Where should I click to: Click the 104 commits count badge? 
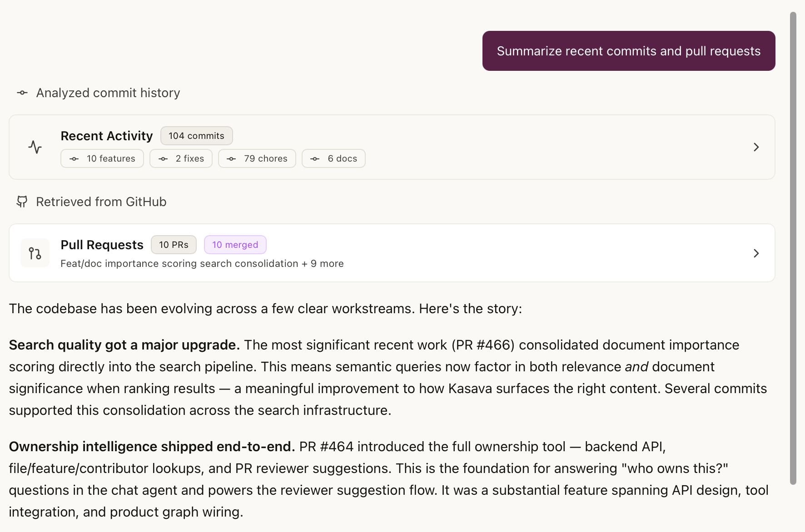[x=196, y=135]
